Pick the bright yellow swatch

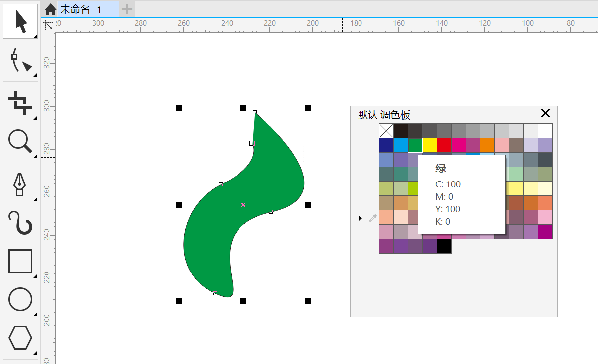430,145
